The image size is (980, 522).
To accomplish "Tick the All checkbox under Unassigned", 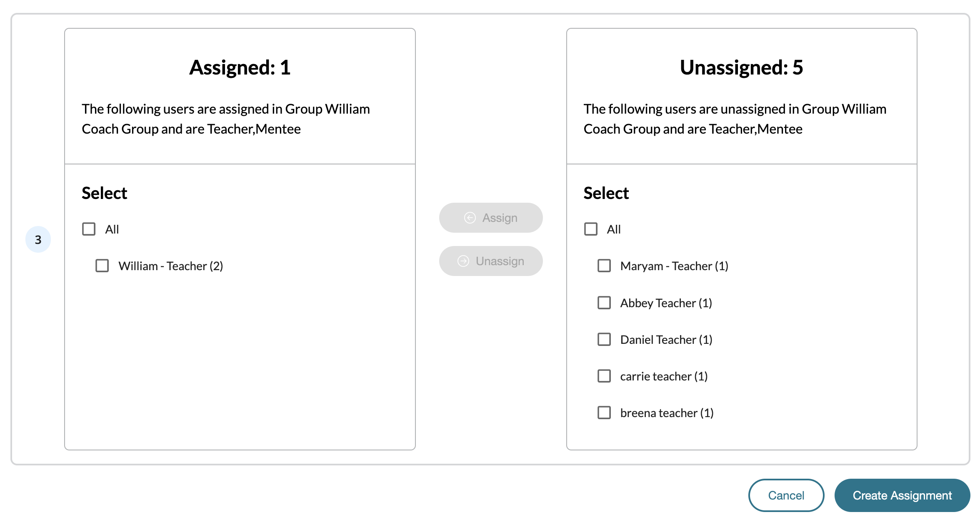I will tap(590, 229).
